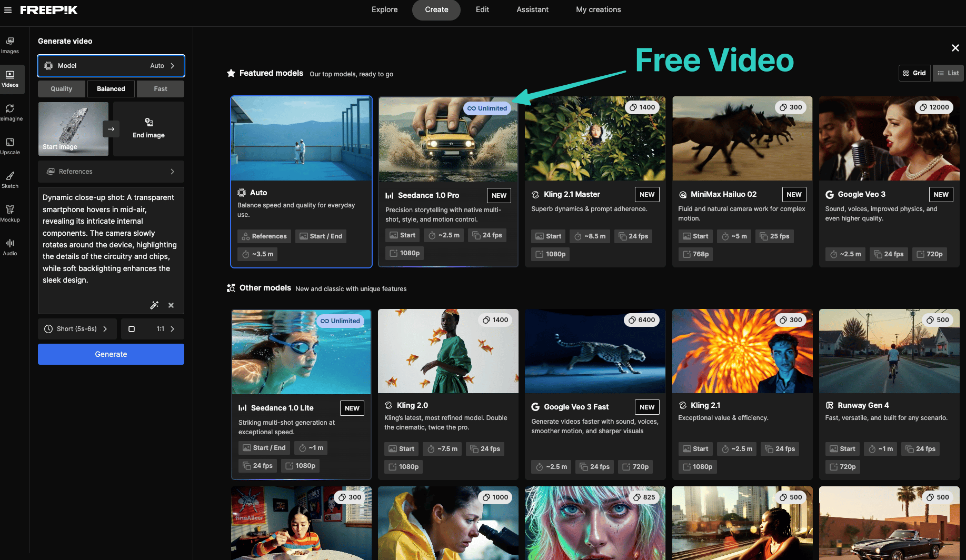Select the Fast mode option
Screen dimensions: 966x560
[x=161, y=89]
